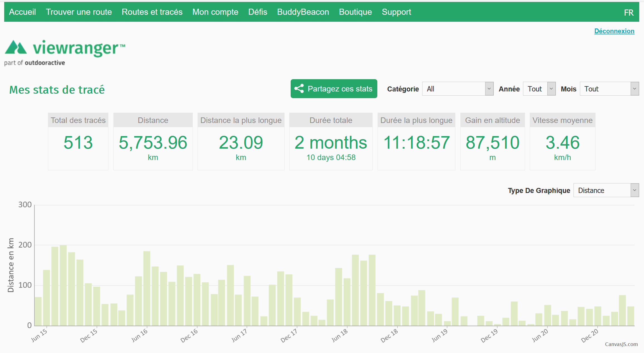Viewport: 644px width, 353px height.
Task: Open the BuddyBeacon menu item
Action: pyautogui.click(x=303, y=12)
